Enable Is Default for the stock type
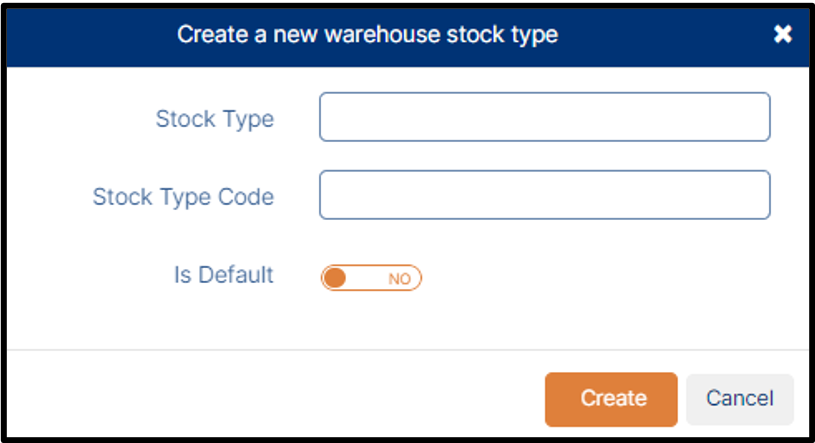Viewport: 815px width, 443px height. 371,278
